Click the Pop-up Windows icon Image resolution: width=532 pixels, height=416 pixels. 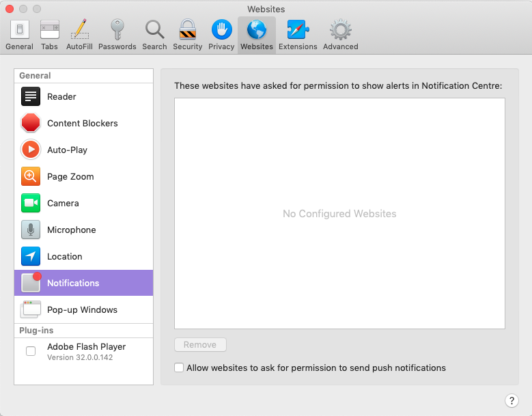coord(31,309)
